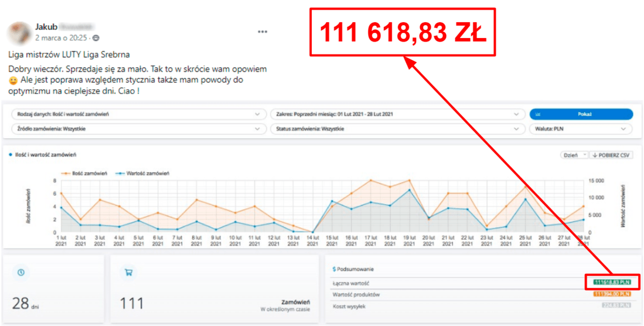Screen dimensions: 644x326
Task: Open the Status zamówienia dropdown
Action: point(396,128)
